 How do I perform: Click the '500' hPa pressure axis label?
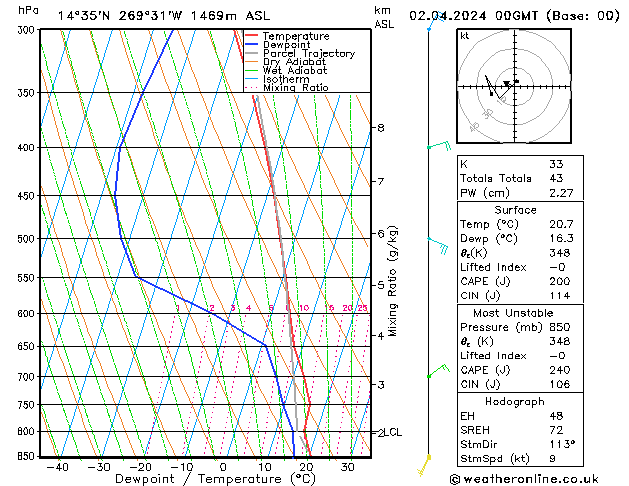click(x=28, y=239)
